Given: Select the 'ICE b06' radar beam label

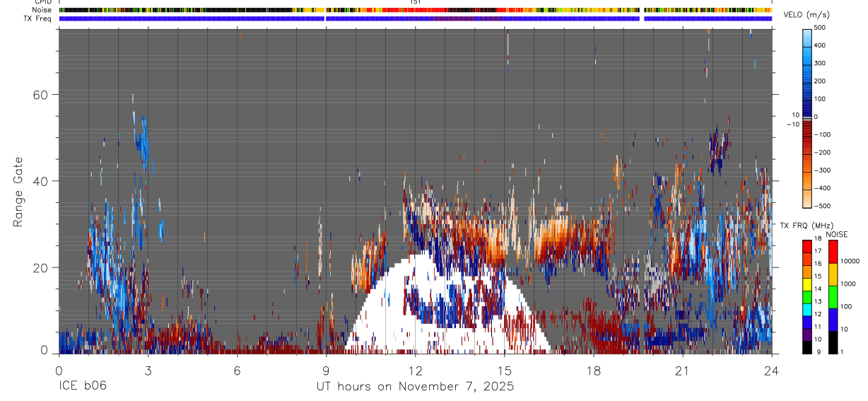Looking at the screenshot, I should tap(82, 386).
